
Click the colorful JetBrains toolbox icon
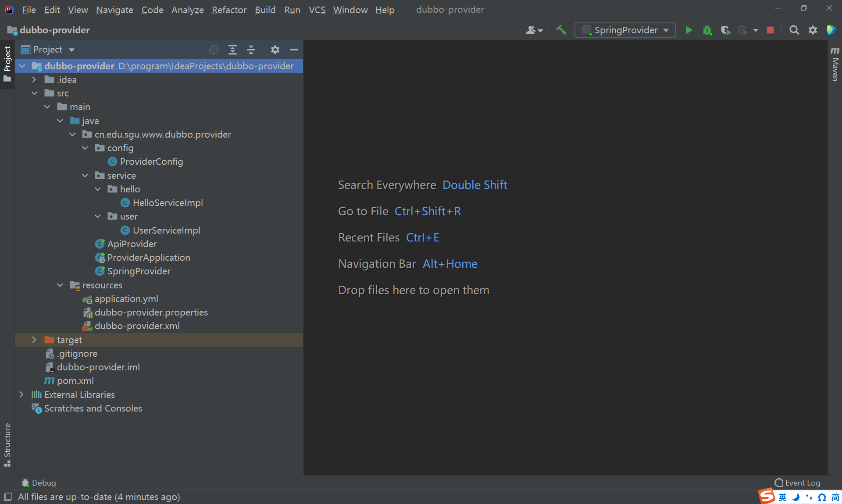click(831, 30)
